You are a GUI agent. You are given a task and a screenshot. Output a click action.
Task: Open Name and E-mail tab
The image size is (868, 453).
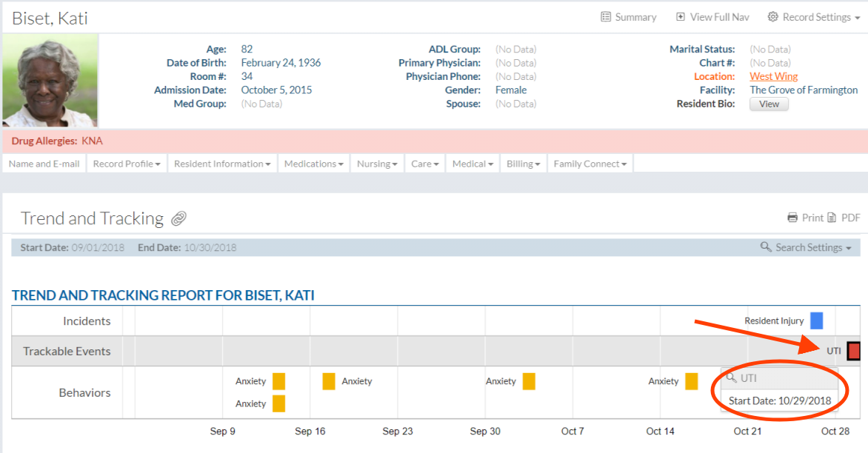coord(44,164)
